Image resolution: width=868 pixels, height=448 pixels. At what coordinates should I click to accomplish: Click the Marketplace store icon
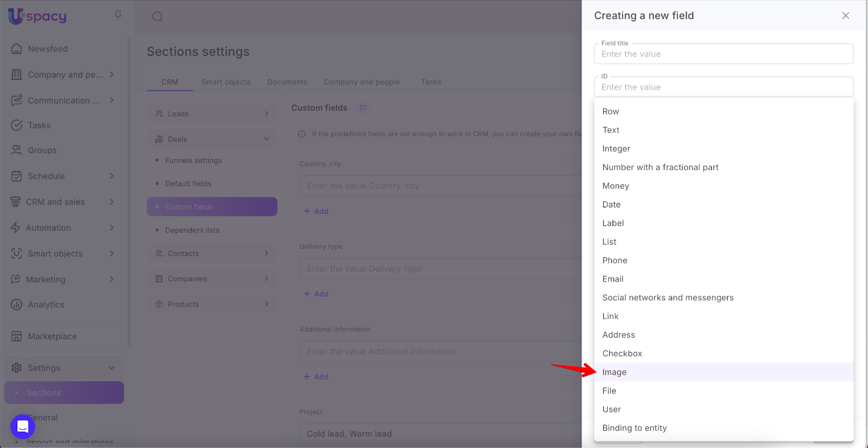click(17, 336)
